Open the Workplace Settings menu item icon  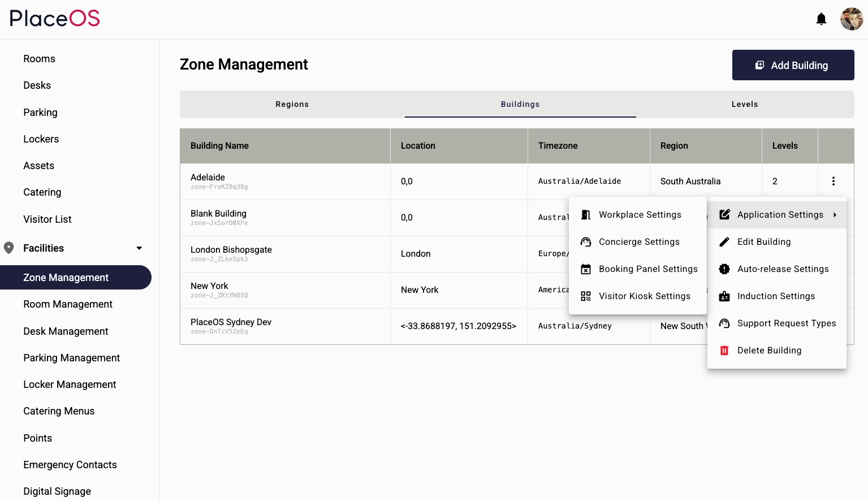point(585,214)
